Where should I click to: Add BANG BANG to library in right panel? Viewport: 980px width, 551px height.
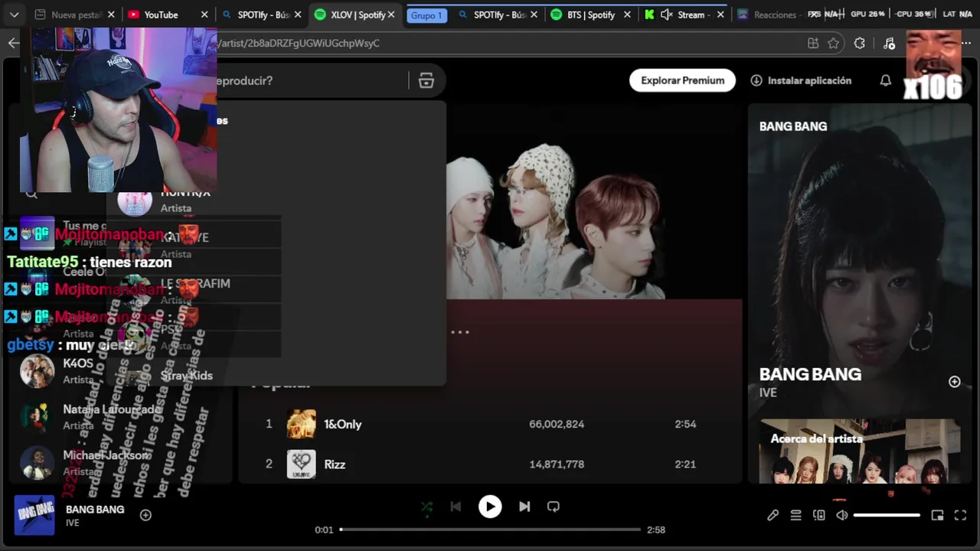click(x=955, y=382)
